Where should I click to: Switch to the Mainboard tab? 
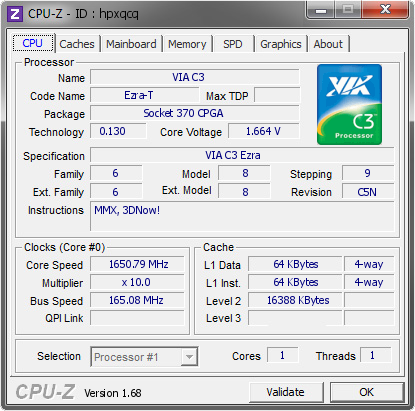[x=131, y=44]
